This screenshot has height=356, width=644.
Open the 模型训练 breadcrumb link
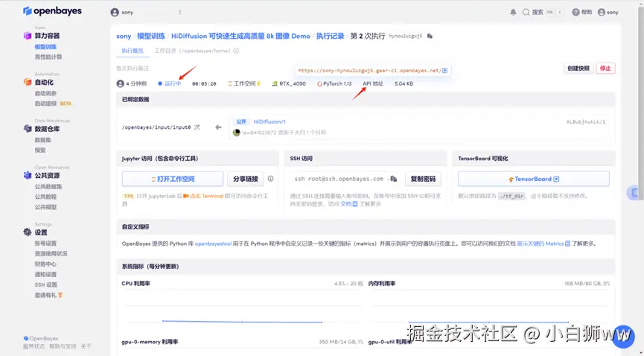150,36
